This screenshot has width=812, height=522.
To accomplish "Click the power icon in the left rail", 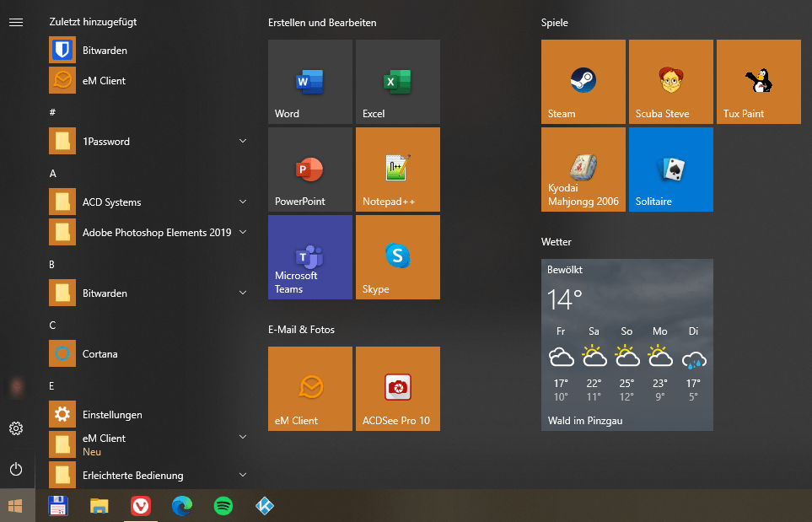I will click(16, 469).
